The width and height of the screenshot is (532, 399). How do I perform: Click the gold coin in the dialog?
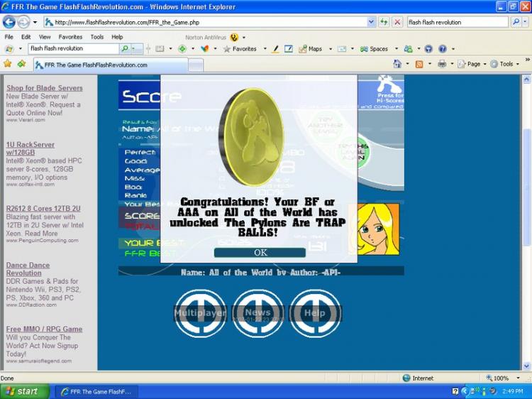pos(251,137)
